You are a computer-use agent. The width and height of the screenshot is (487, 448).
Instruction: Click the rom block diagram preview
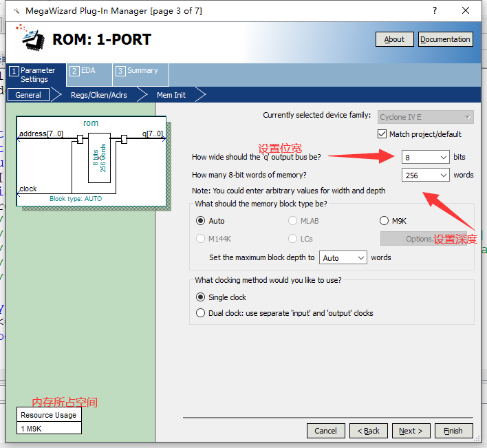click(91, 161)
